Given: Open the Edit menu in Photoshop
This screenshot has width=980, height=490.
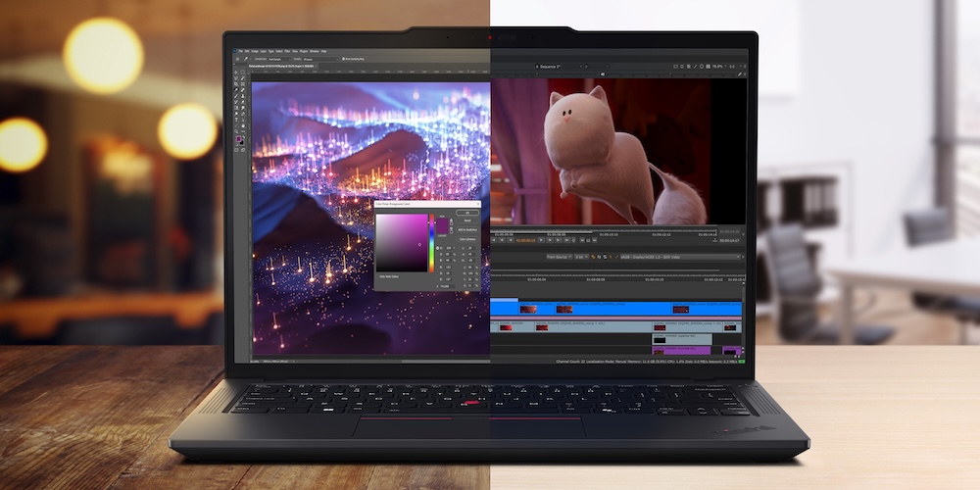Looking at the screenshot, I should click(x=247, y=51).
